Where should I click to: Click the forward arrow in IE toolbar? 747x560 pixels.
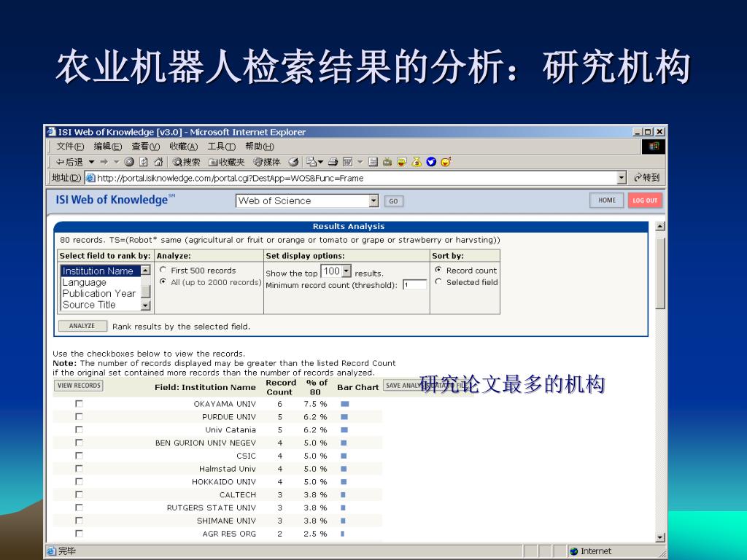click(x=104, y=162)
